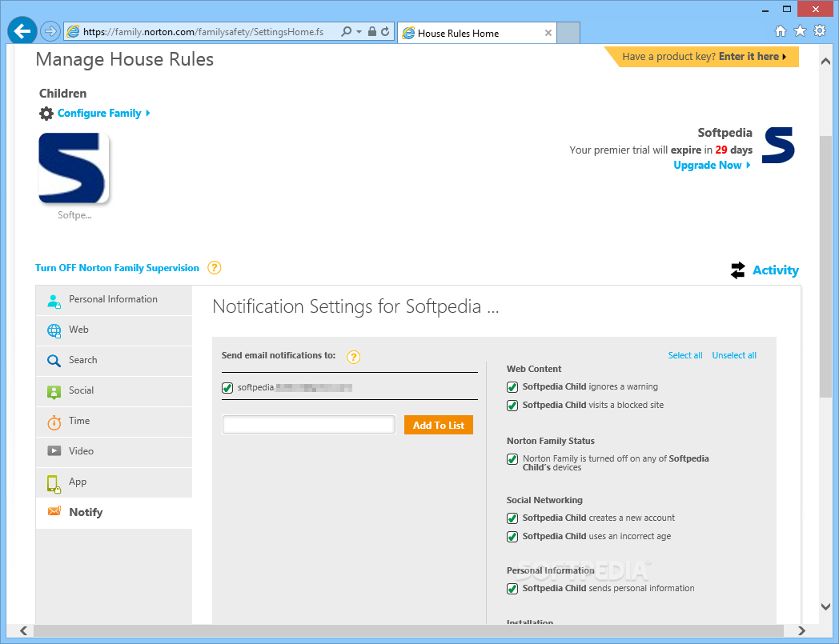Select the House Rules Home tab
This screenshot has height=644, width=839.
click(x=477, y=33)
